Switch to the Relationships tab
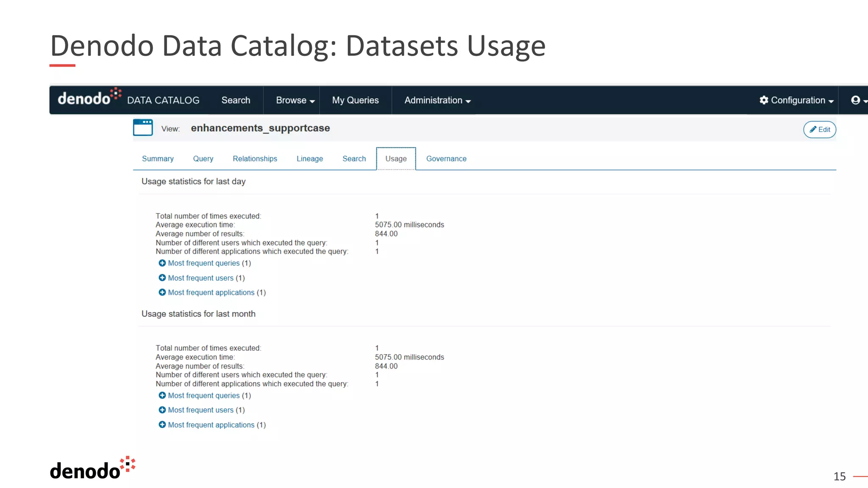The height and width of the screenshot is (488, 868). [255, 159]
